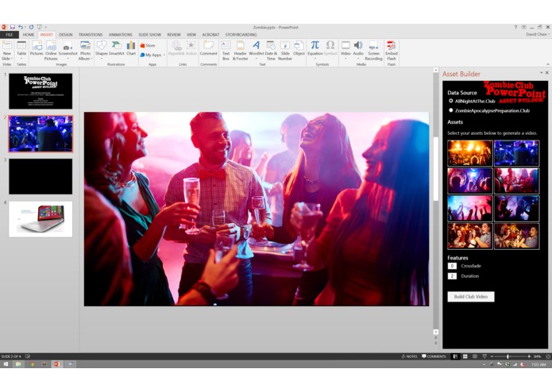Open Online Pictures
552x392 pixels.
[x=51, y=50]
